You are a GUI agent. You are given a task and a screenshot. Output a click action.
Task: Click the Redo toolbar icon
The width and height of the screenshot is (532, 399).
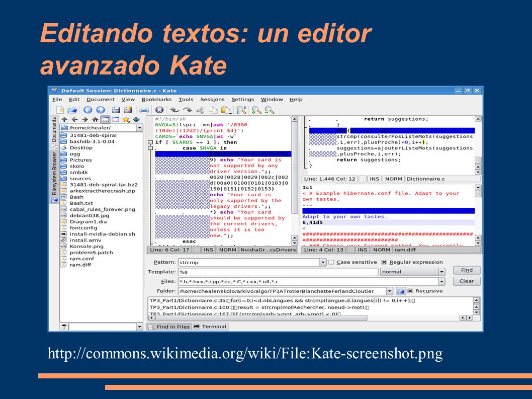(x=187, y=110)
